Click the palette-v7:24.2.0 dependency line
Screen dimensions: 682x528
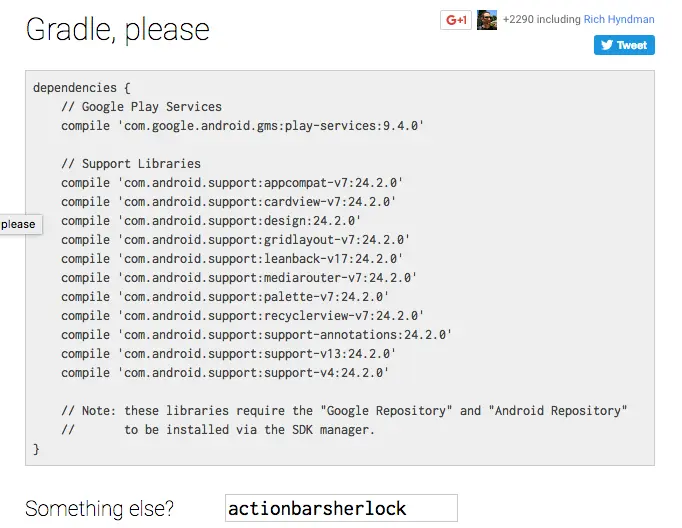click(224, 297)
